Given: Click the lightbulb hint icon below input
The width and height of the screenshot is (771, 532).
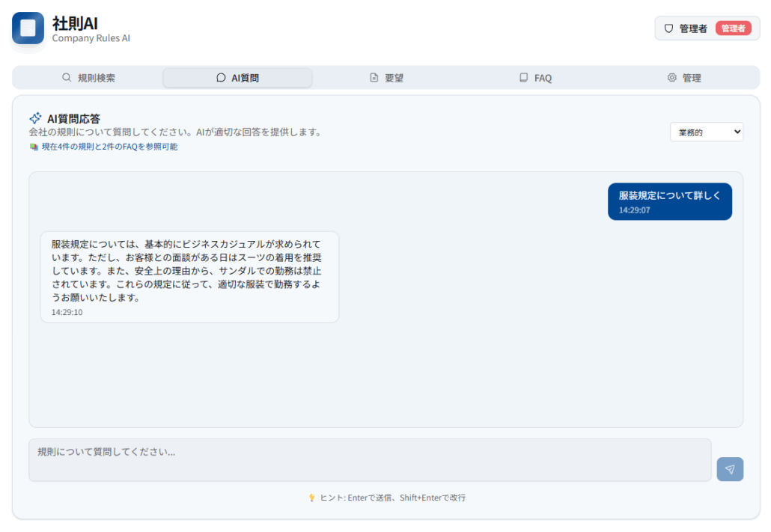Looking at the screenshot, I should [x=311, y=498].
